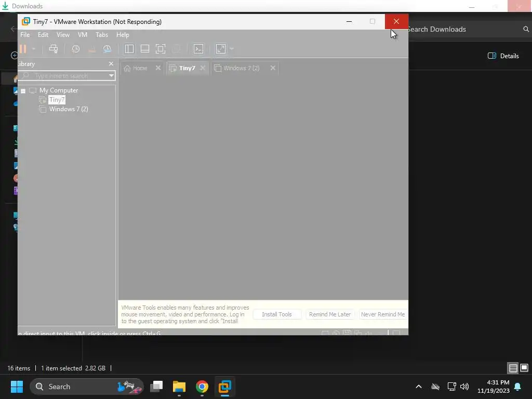The height and width of the screenshot is (399, 532).
Task: Click the Install Tools button
Action: 277,314
